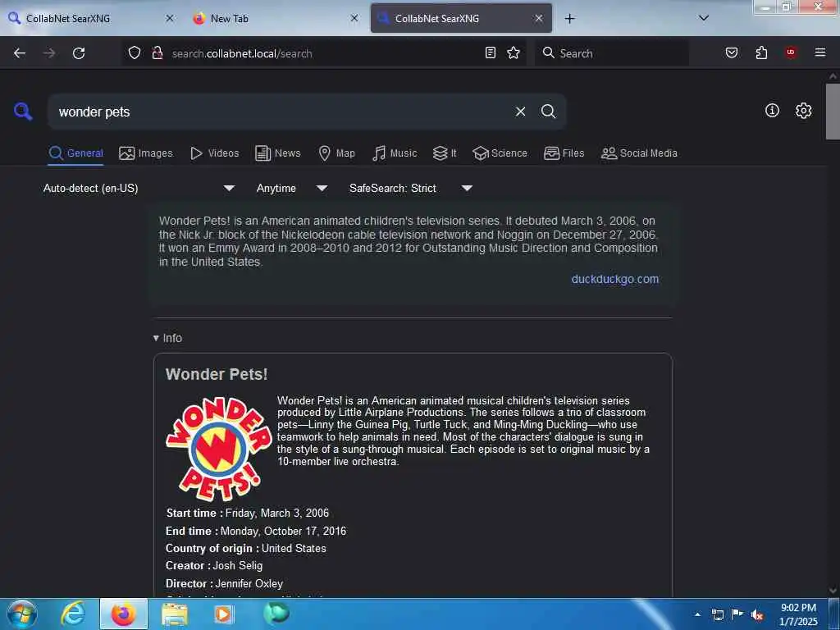The height and width of the screenshot is (630, 840).
Task: Click the Wonder Pets! infobox heading
Action: (x=217, y=374)
